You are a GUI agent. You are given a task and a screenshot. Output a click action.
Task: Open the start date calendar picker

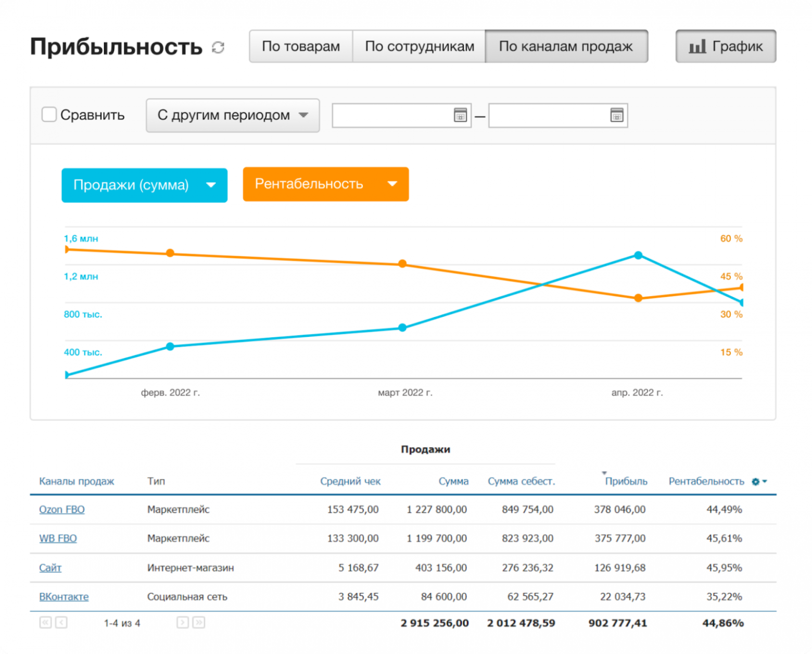point(460,115)
